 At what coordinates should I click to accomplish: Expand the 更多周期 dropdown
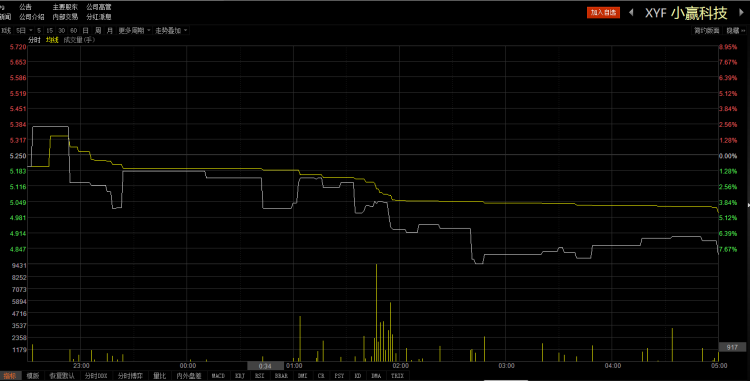[x=134, y=31]
